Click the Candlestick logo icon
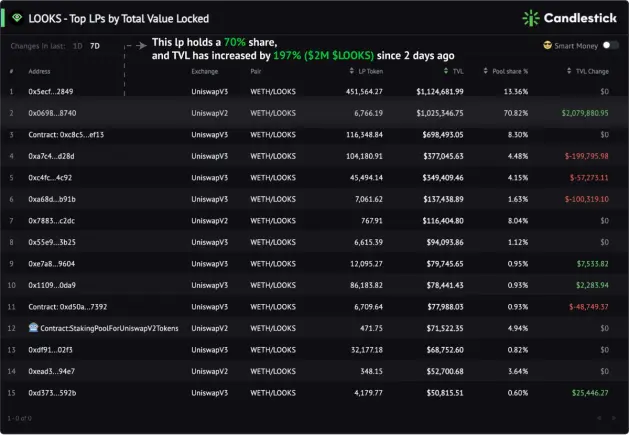The height and width of the screenshot is (435, 629). 531,18
